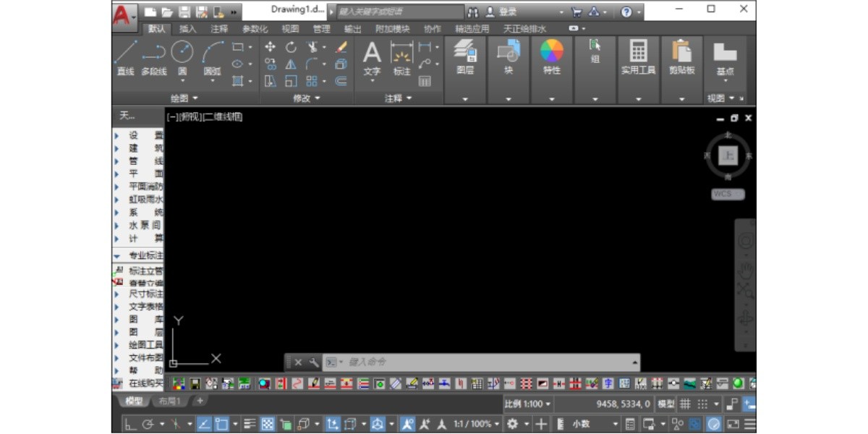Switch to the 天正给排水 ribbon tab
The image size is (868, 434).
pyautogui.click(x=524, y=29)
